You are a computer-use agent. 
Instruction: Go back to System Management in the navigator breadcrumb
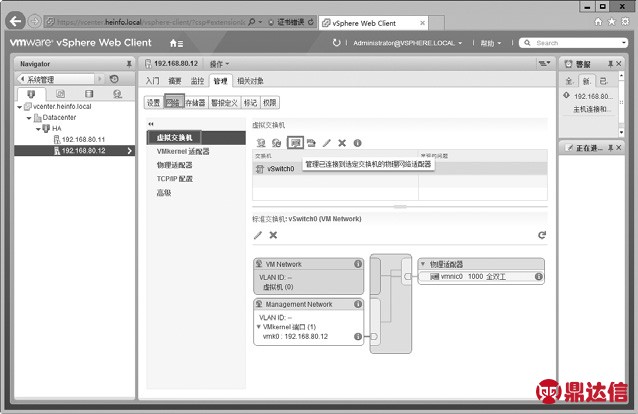(57, 79)
